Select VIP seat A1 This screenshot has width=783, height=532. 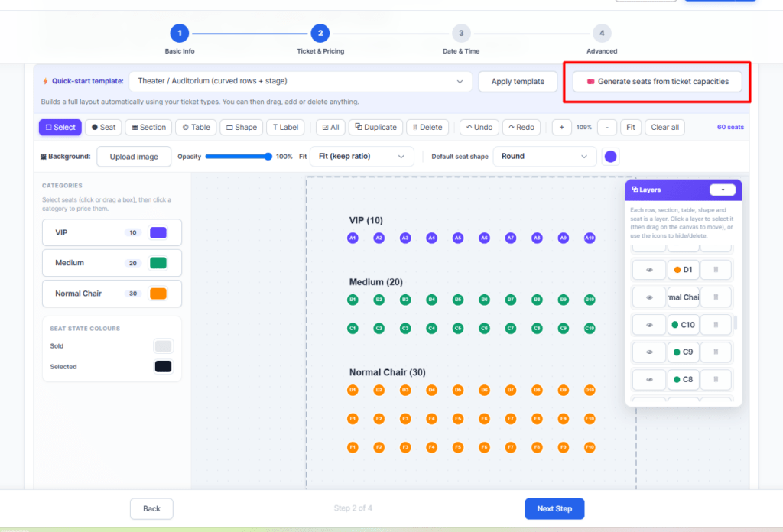pyautogui.click(x=353, y=238)
